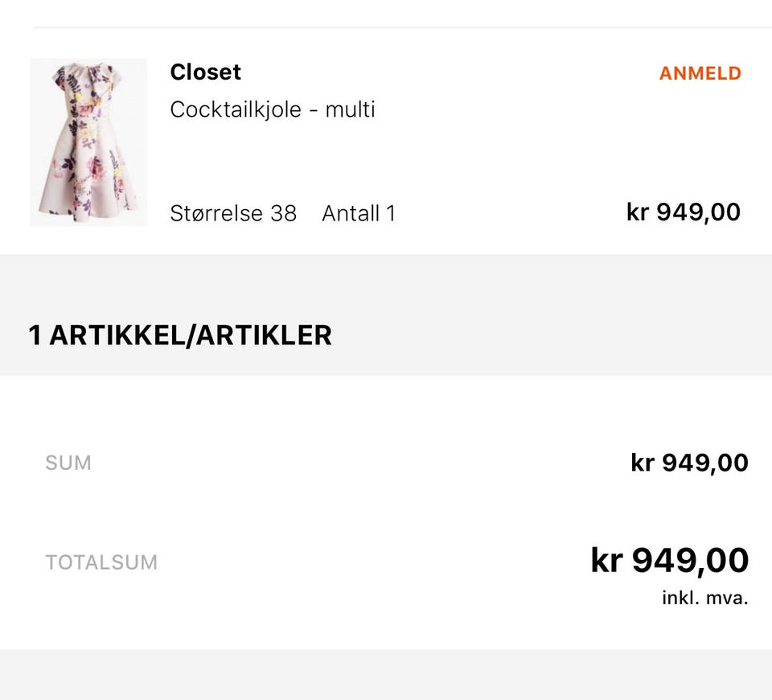Click the SUM label
This screenshot has width=772, height=700.
click(x=68, y=463)
